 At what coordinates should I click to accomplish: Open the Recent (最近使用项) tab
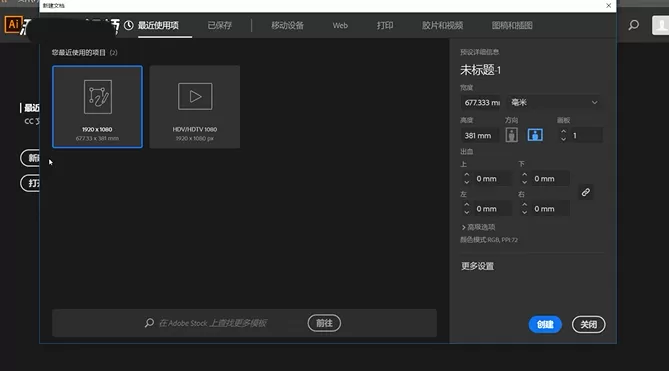point(158,26)
